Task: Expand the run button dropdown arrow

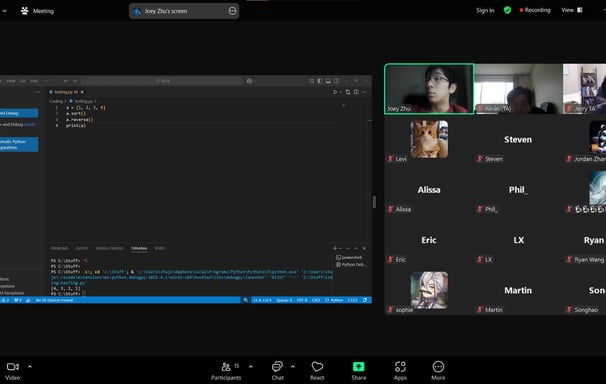Action: (x=340, y=92)
